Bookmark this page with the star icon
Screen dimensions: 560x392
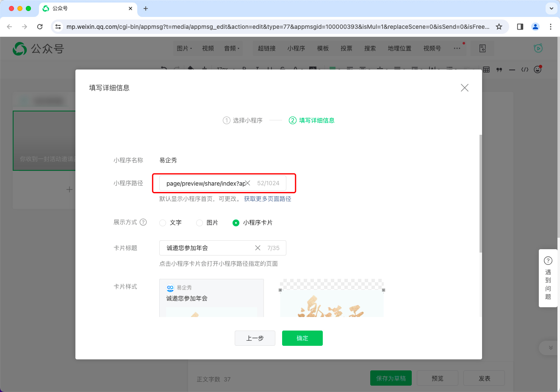tap(499, 27)
